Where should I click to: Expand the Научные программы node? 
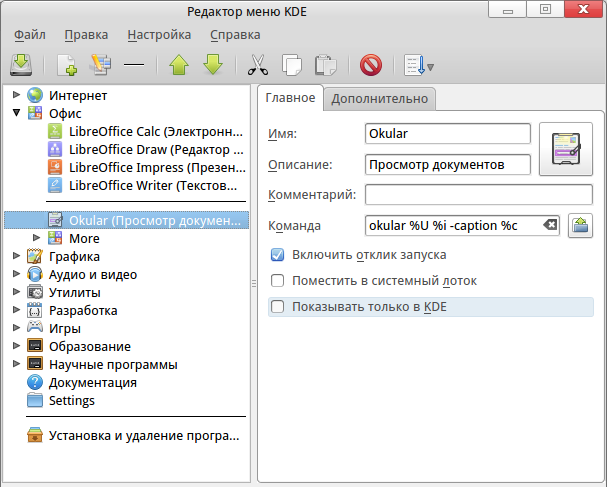16,364
